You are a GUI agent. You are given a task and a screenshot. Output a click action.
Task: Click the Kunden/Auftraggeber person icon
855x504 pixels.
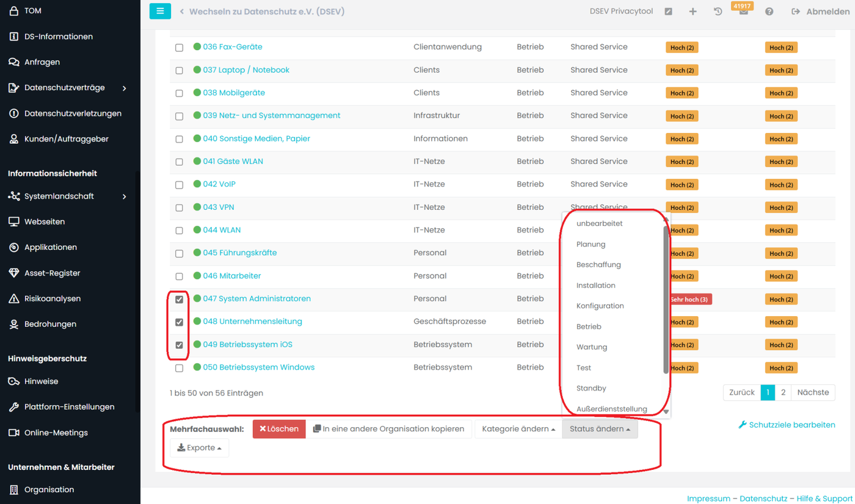[14, 139]
